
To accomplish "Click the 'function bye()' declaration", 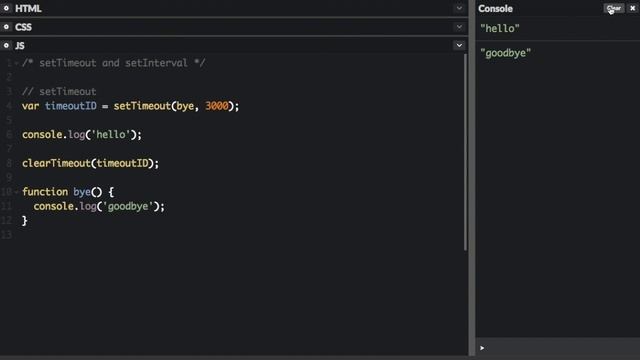I will tap(68, 192).
